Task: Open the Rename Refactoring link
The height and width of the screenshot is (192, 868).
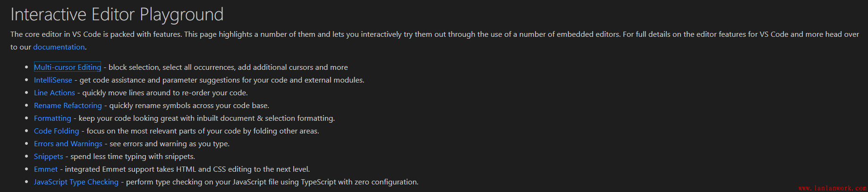Action: 68,106
